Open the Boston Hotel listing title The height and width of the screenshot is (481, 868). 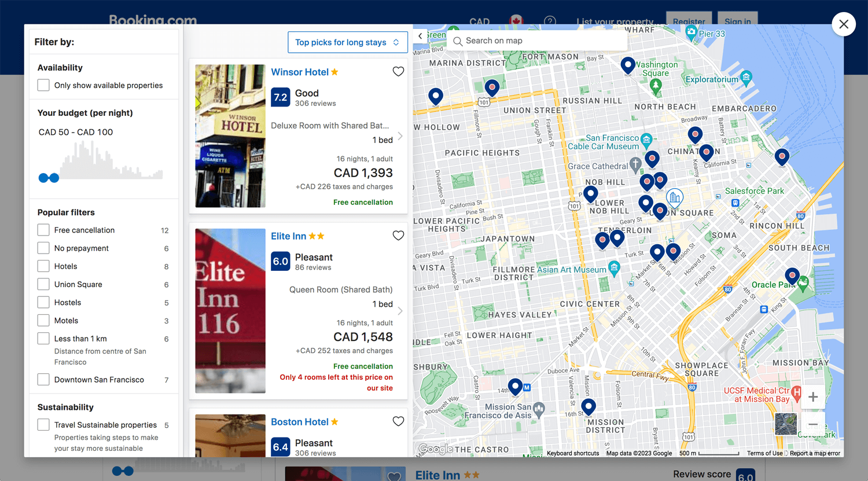300,422
